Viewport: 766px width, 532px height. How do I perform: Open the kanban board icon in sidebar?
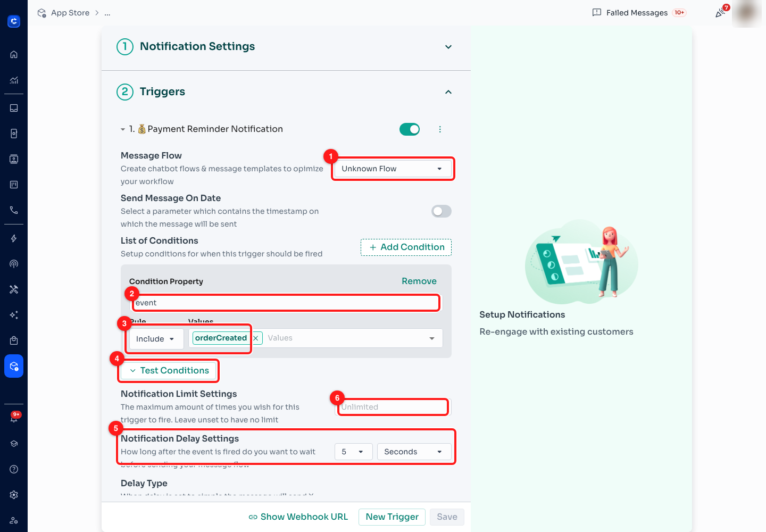pyautogui.click(x=14, y=185)
